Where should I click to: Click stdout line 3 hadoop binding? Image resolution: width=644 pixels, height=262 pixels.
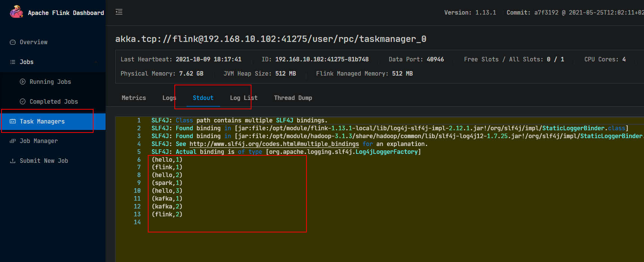pos(397,136)
